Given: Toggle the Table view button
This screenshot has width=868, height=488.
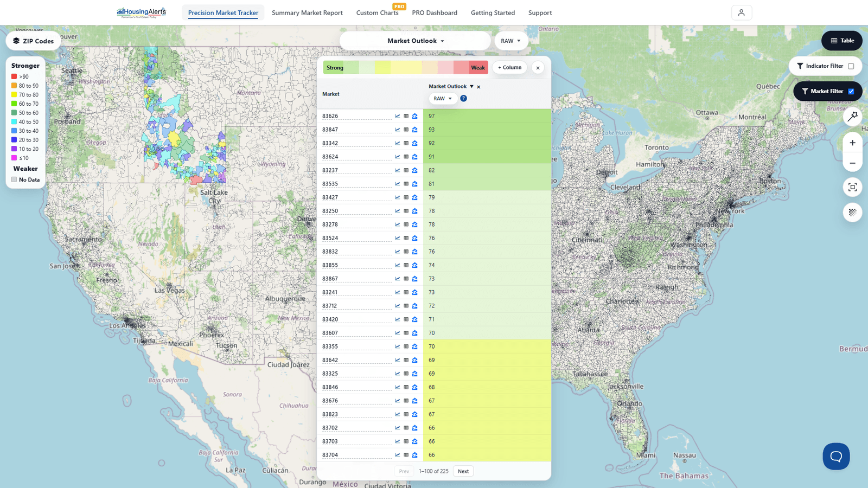Looking at the screenshot, I should pos(842,41).
